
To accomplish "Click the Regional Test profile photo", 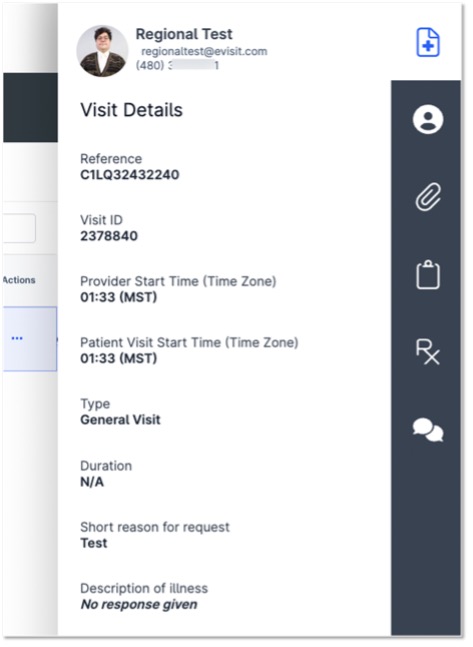I will tap(102, 51).
